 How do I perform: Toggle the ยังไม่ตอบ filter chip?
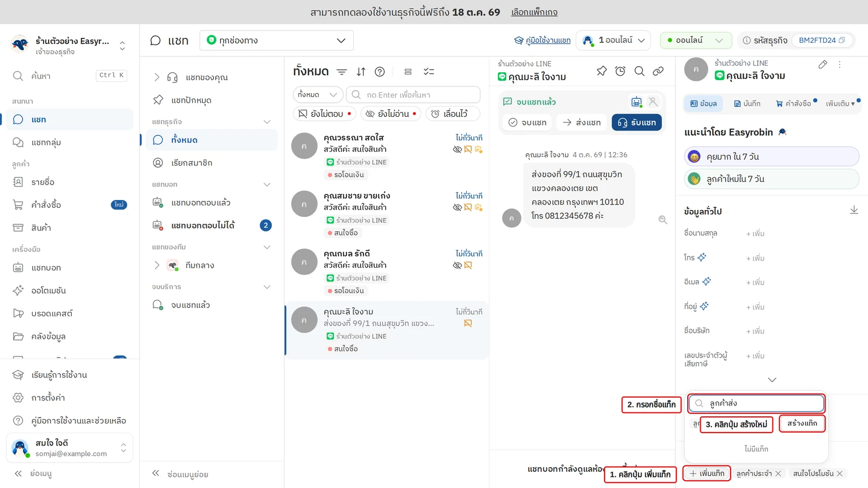pyautogui.click(x=324, y=114)
